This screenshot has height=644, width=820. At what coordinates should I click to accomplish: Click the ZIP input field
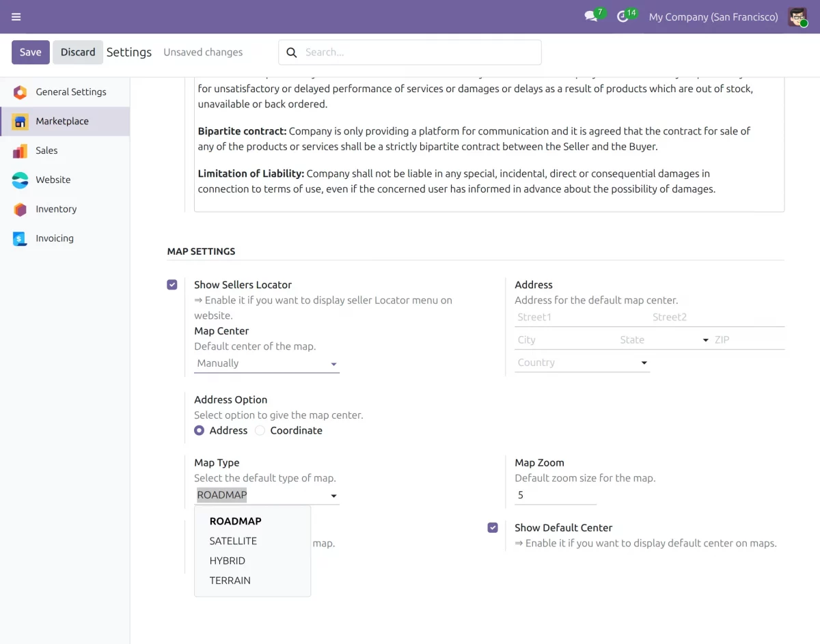point(748,340)
